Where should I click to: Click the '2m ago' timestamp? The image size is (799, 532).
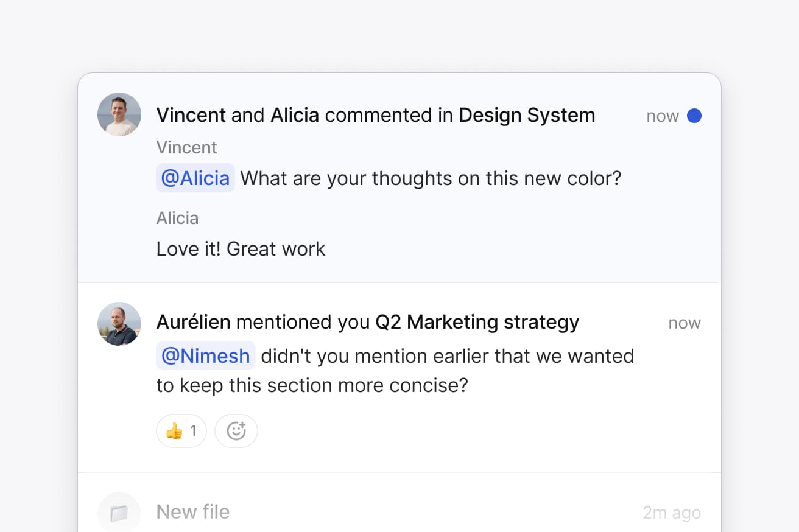pos(672,512)
